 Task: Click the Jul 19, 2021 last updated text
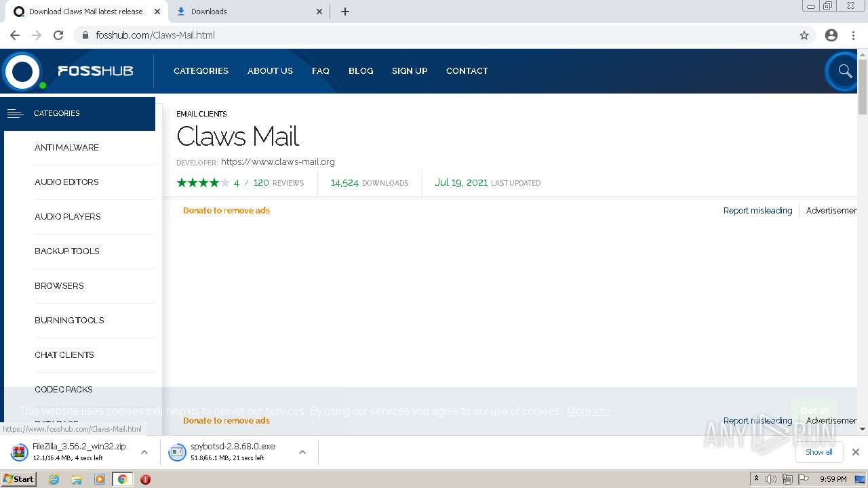(488, 182)
